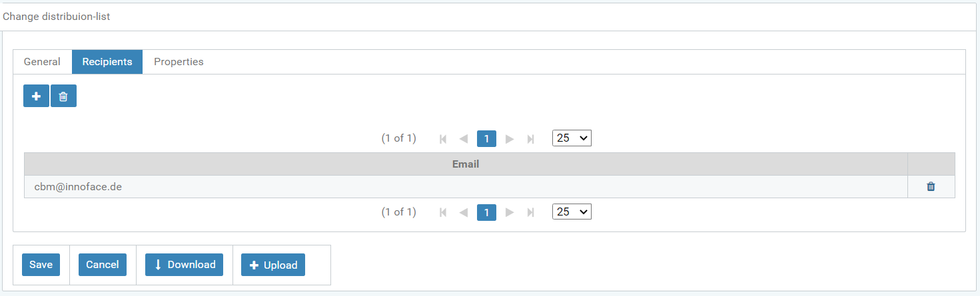
Task: Switch to the Properties tab
Action: (x=179, y=62)
